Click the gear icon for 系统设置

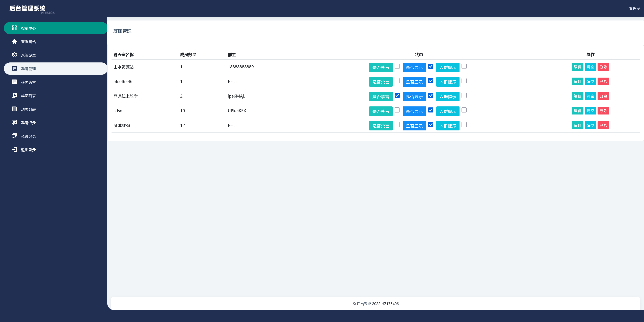14,55
